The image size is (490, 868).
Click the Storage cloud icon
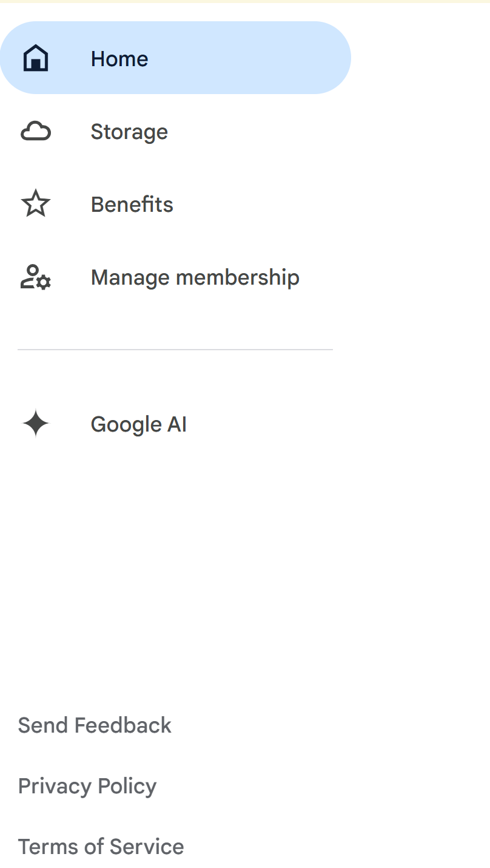pos(36,131)
